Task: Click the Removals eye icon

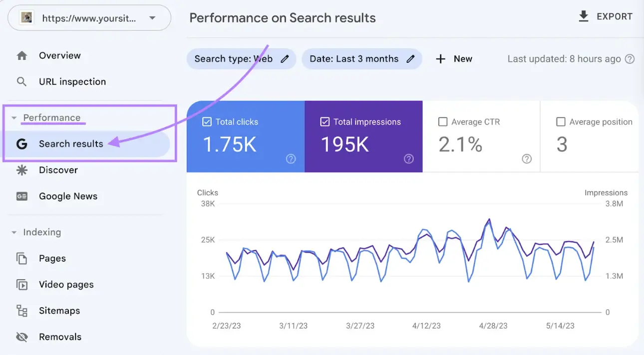Action: click(x=22, y=337)
